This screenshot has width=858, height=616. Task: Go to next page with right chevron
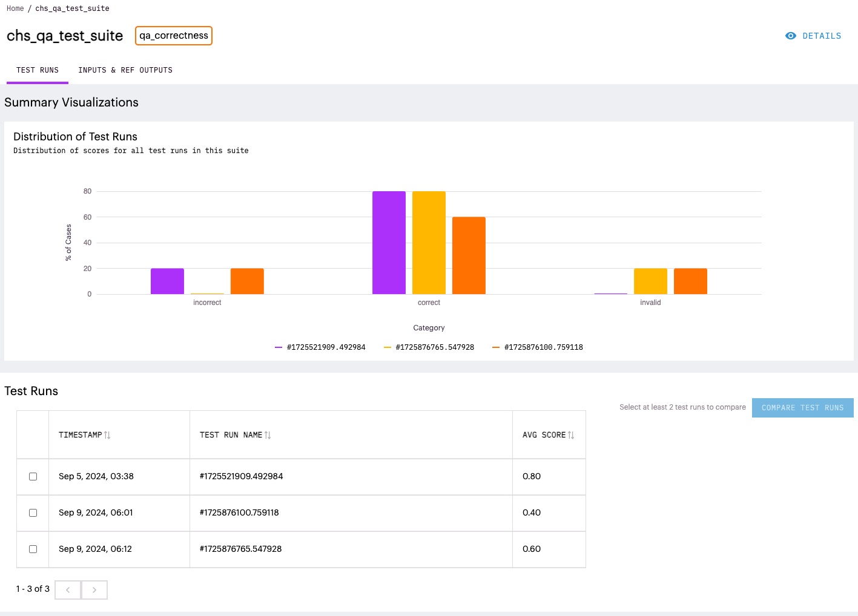tap(94, 590)
